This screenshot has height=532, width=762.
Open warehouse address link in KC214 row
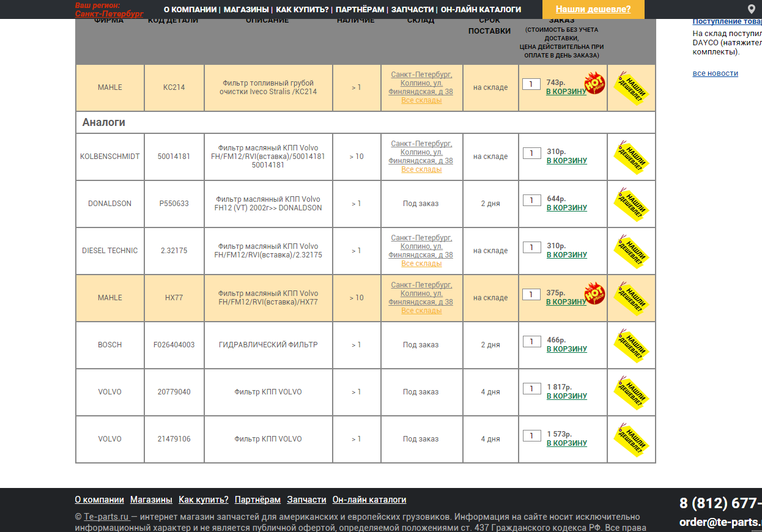click(421, 83)
